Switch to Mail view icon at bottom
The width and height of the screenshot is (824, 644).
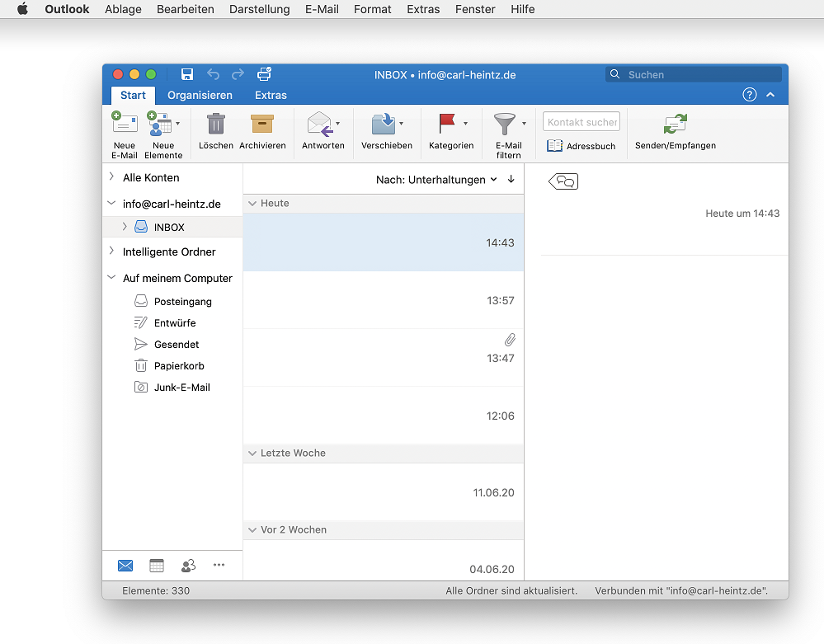coord(125,565)
